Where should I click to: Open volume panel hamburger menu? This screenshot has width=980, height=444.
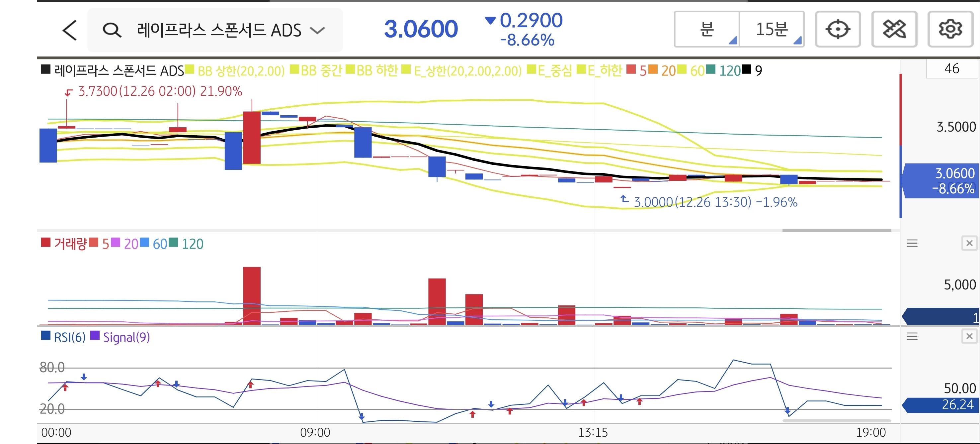coord(912,243)
